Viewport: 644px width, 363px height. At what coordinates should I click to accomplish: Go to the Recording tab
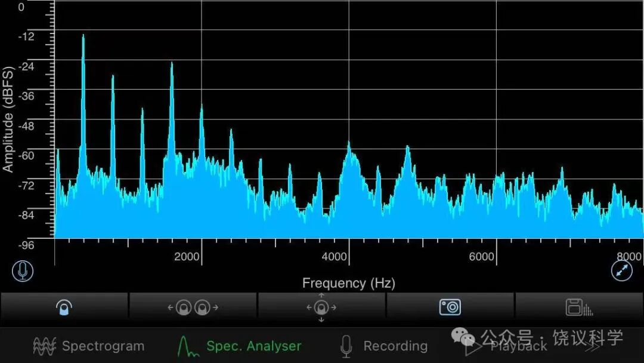pyautogui.click(x=384, y=346)
